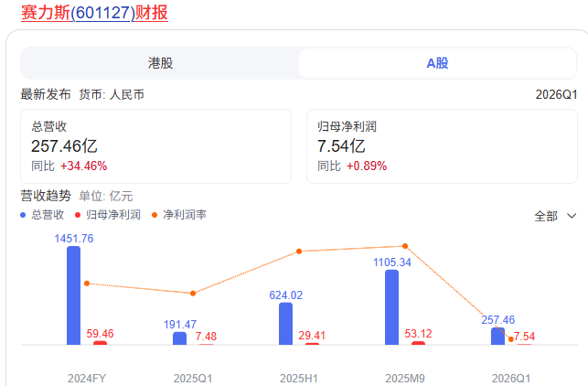Select the 2024FY revenue bar 1451.76
The height and width of the screenshot is (386, 588).
73,295
